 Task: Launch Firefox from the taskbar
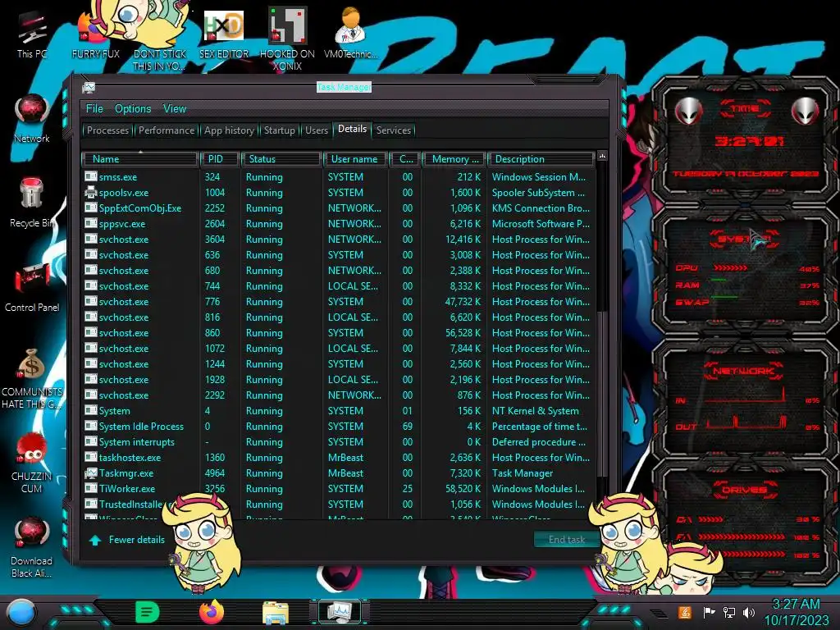(x=212, y=612)
